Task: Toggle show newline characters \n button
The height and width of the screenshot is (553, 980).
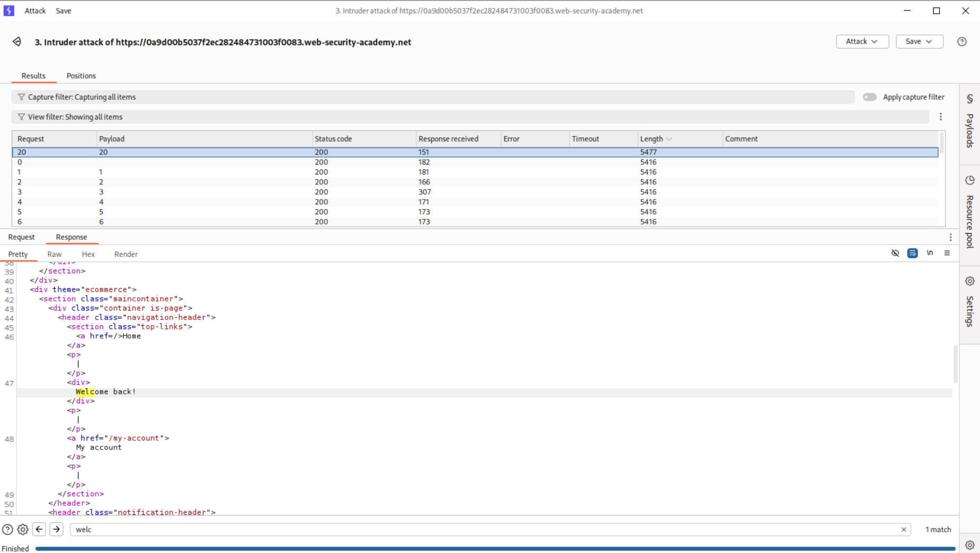Action: coord(930,253)
